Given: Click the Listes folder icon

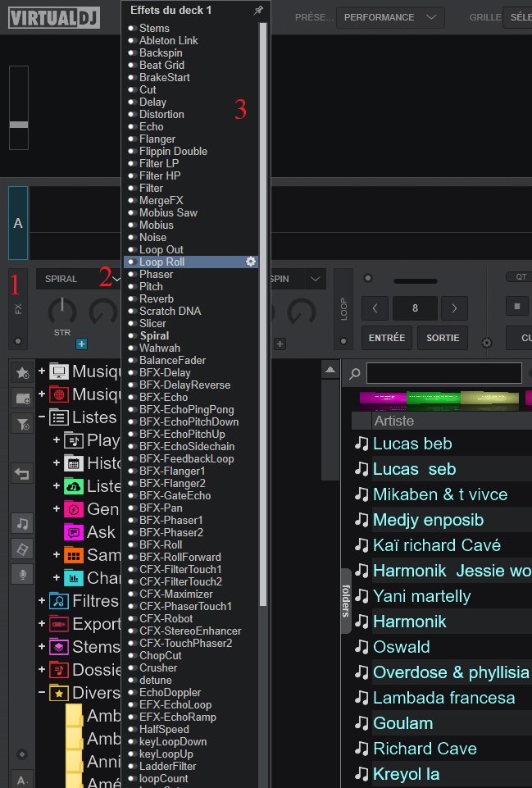Looking at the screenshot, I should tap(59, 417).
